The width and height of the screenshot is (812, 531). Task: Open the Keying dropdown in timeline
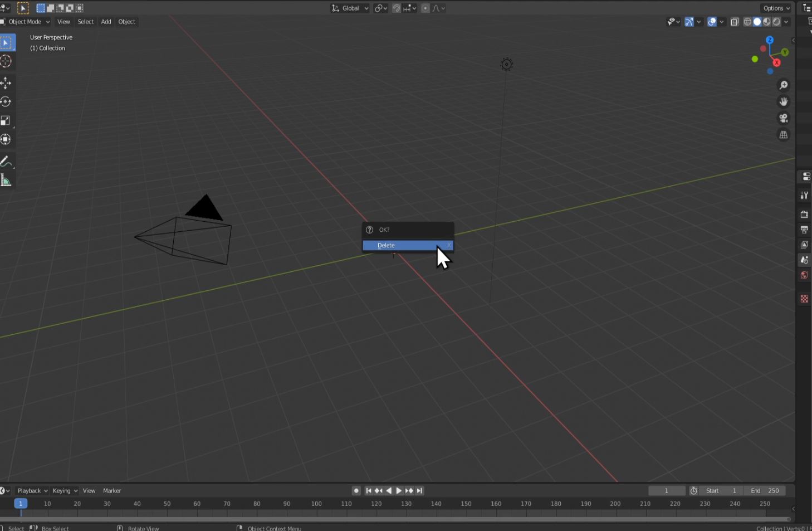point(65,491)
